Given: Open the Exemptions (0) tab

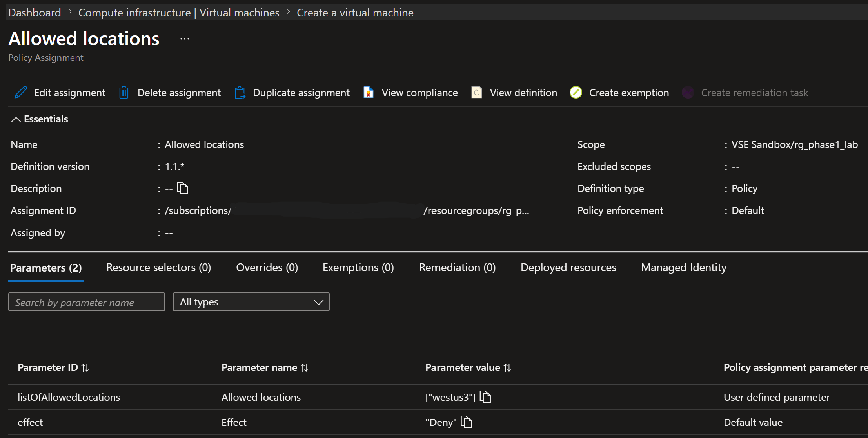Looking at the screenshot, I should 358,268.
